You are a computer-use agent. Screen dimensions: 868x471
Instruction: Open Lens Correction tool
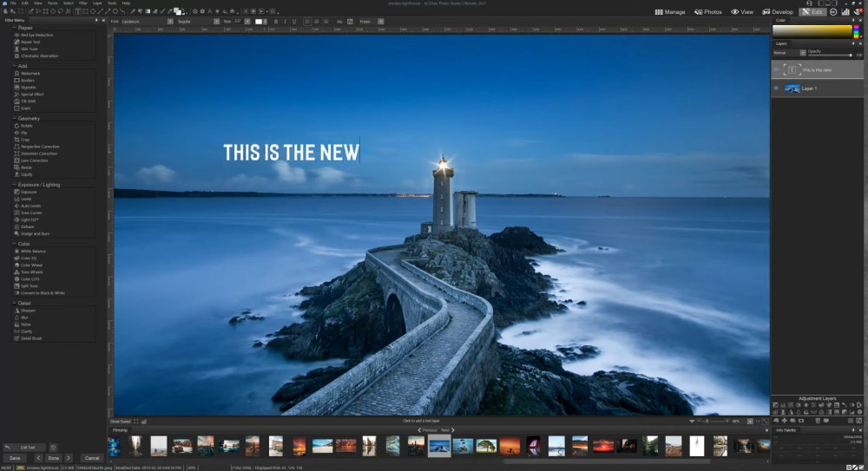click(31, 160)
